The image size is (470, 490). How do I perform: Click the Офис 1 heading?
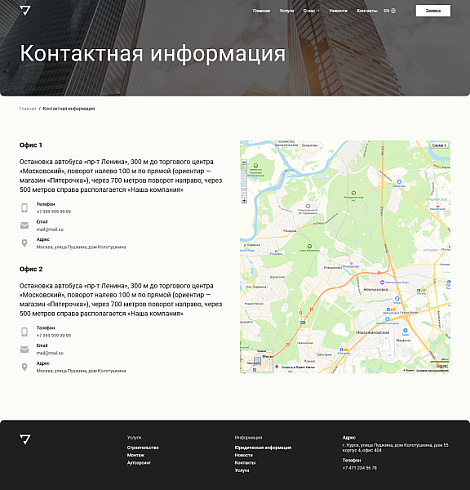(31, 145)
